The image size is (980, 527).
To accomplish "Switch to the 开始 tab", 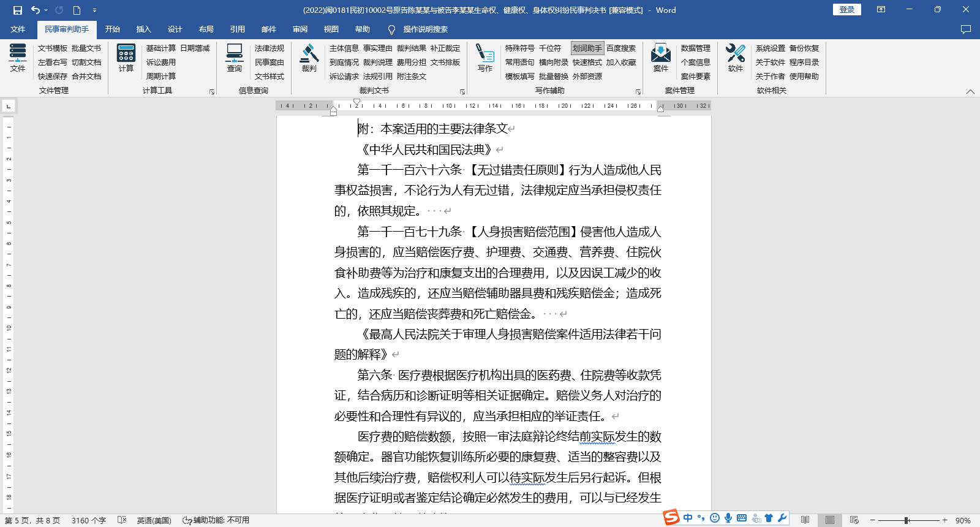I will 113,29.
